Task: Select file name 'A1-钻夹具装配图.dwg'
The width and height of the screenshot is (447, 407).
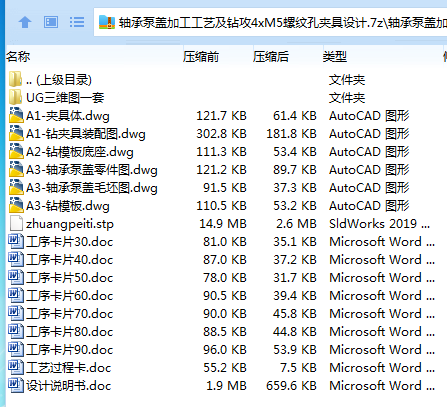Action: pyautogui.click(x=86, y=134)
